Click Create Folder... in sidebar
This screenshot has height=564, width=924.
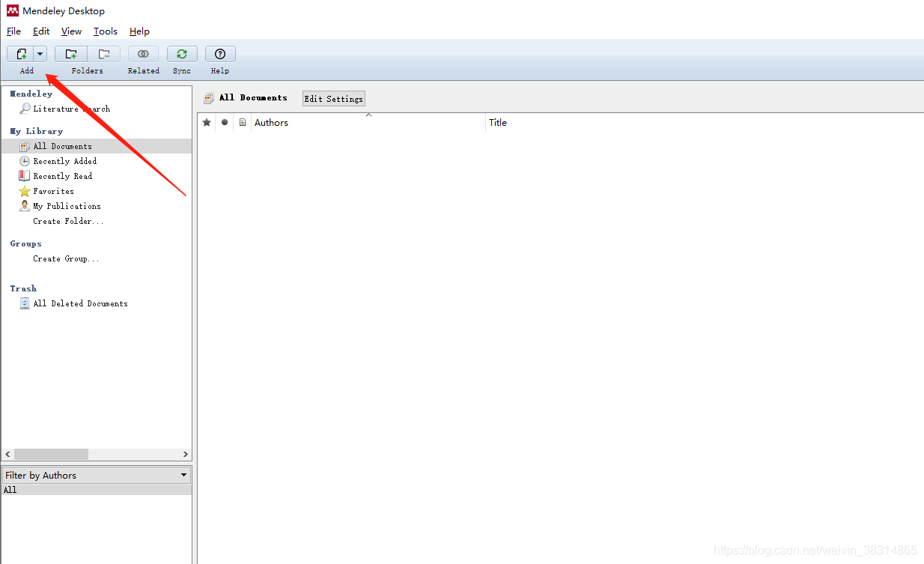68,221
